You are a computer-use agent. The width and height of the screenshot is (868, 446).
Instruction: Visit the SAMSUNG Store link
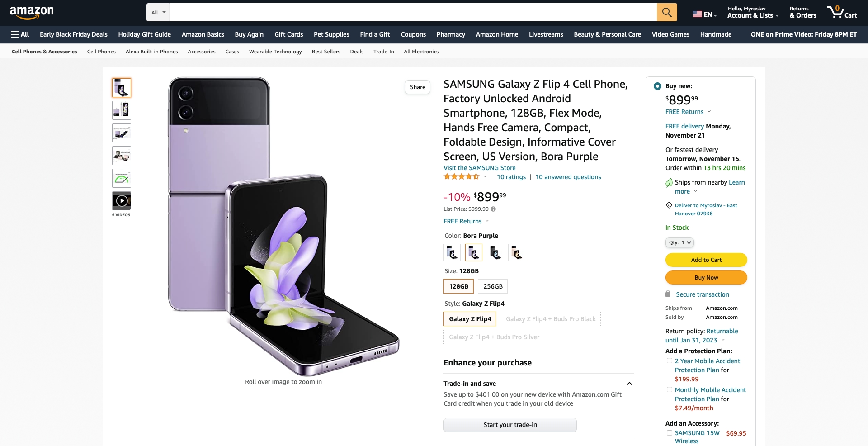pyautogui.click(x=479, y=168)
